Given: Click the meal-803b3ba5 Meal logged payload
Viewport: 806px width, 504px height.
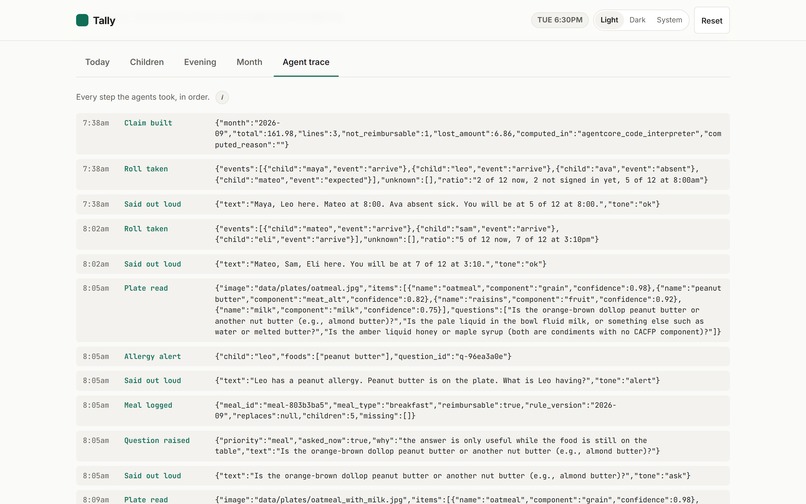Looking at the screenshot, I should pyautogui.click(x=415, y=410).
